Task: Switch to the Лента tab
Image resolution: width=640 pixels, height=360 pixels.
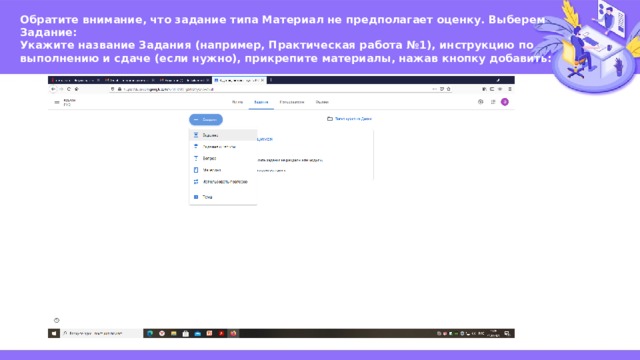Action: point(238,102)
